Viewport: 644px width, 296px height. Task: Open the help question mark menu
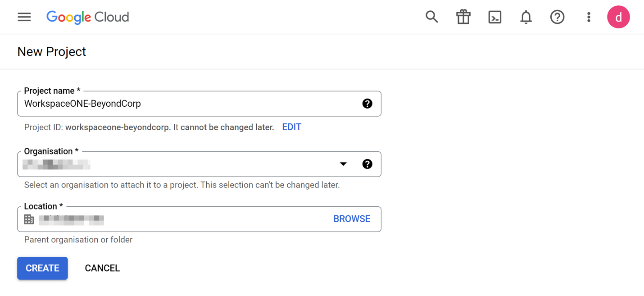557,17
